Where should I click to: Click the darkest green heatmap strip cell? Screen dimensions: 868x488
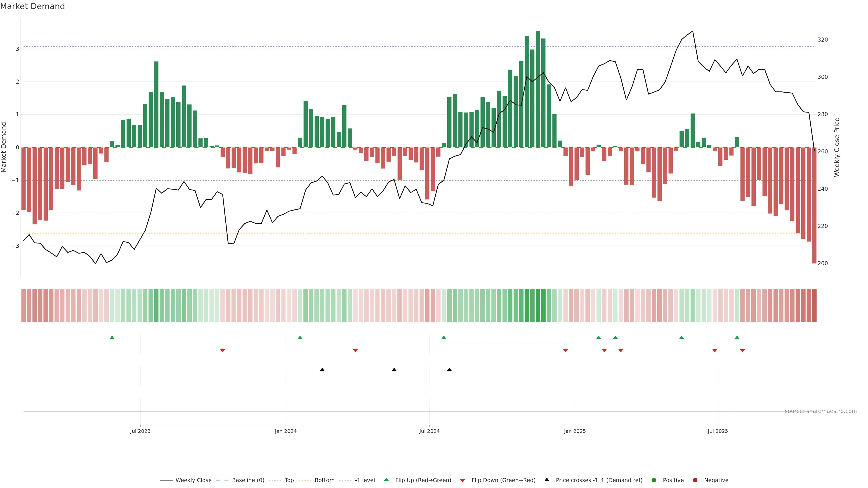tap(538, 305)
